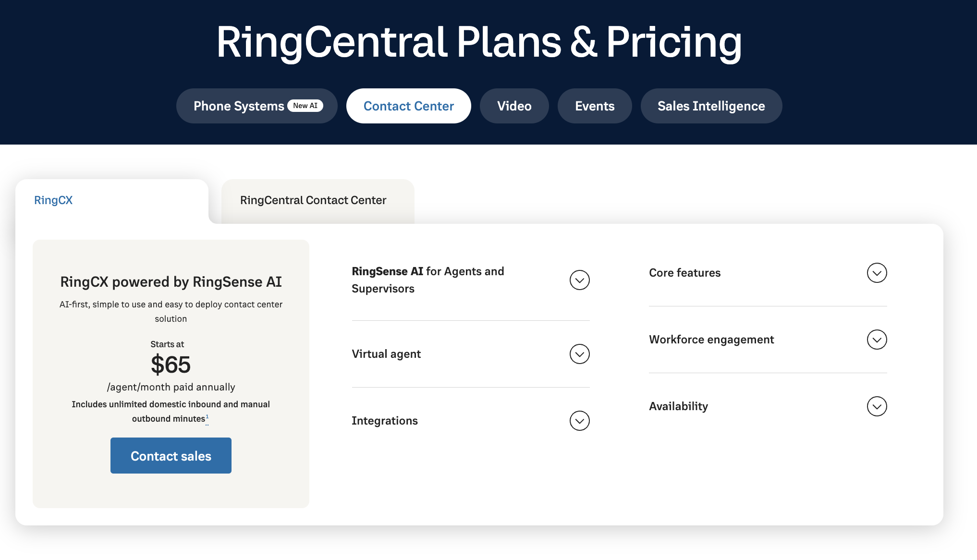Click the Availability chevron circle icon

click(x=877, y=406)
